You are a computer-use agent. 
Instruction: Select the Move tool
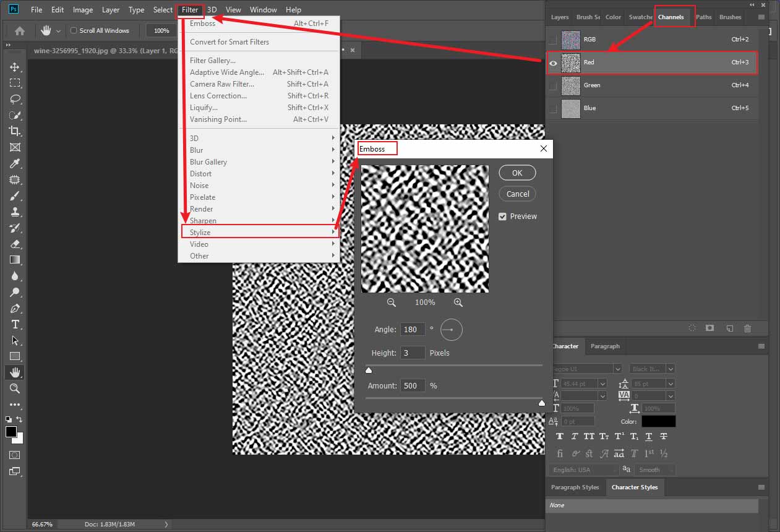coord(15,67)
